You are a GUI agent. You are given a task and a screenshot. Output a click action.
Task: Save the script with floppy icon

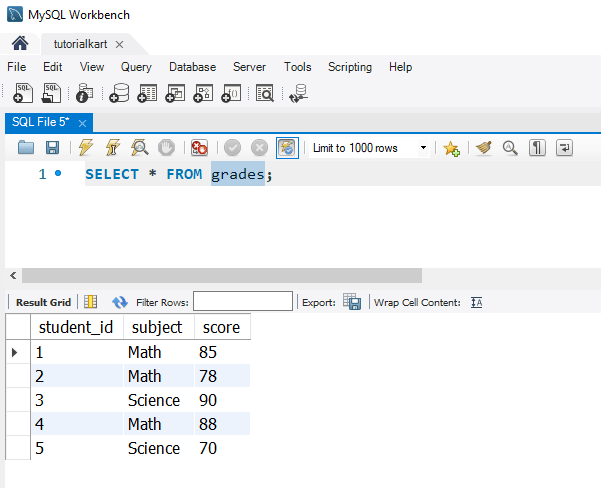[53, 148]
